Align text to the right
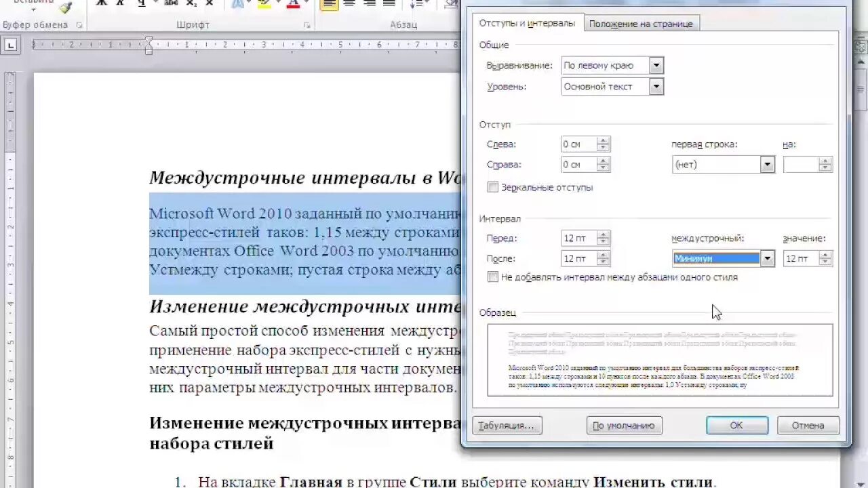The image size is (868, 488). coord(369,3)
